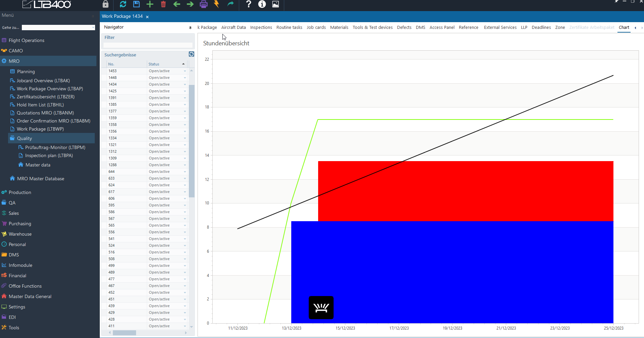
Task: Open the info icon in the toolbar
Action: (262, 4)
